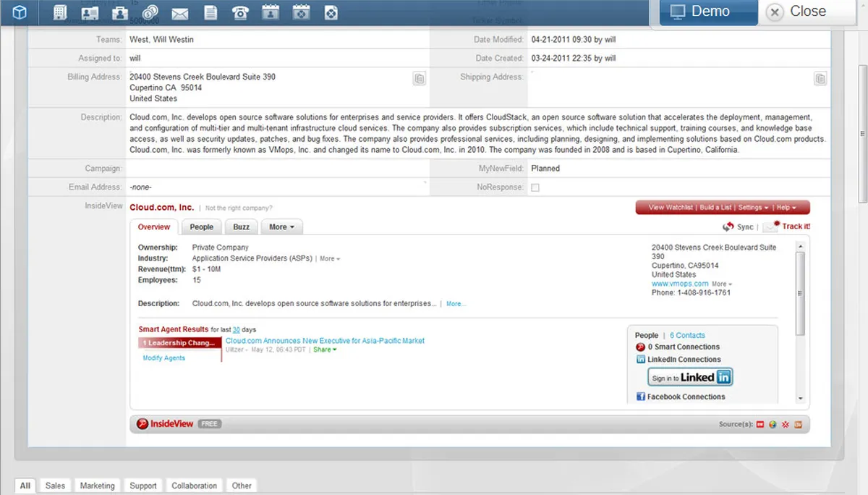Switch to the People tab
The image size is (868, 495).
(x=202, y=227)
